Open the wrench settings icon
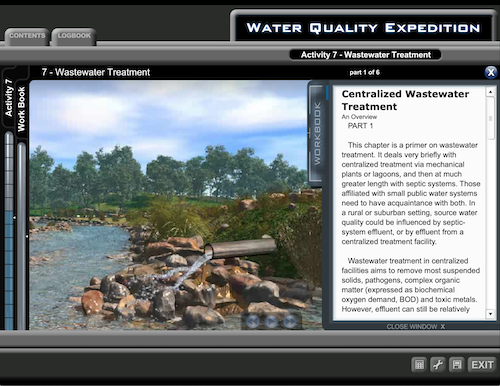 pos(438,364)
